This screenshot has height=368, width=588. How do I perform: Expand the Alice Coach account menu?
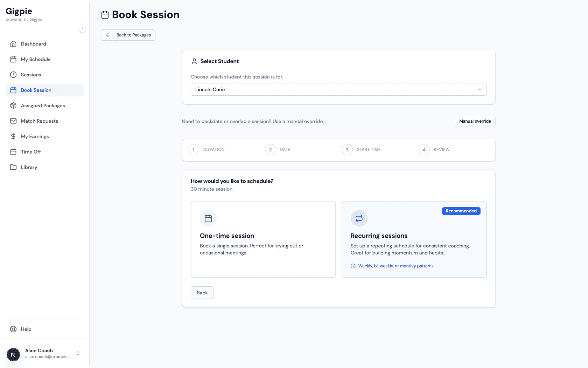pos(78,353)
